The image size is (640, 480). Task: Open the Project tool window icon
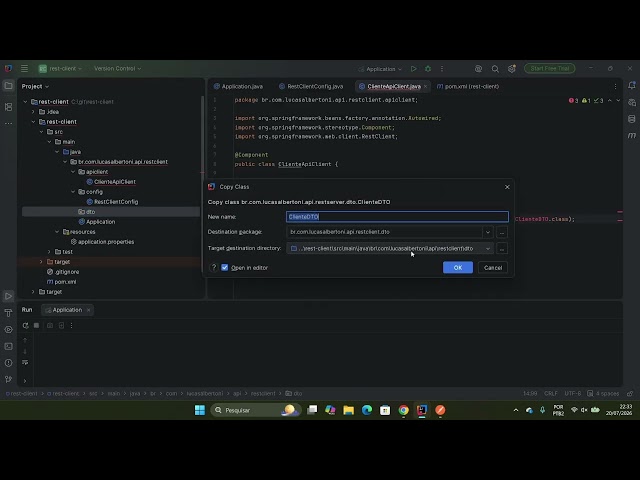tap(8, 86)
